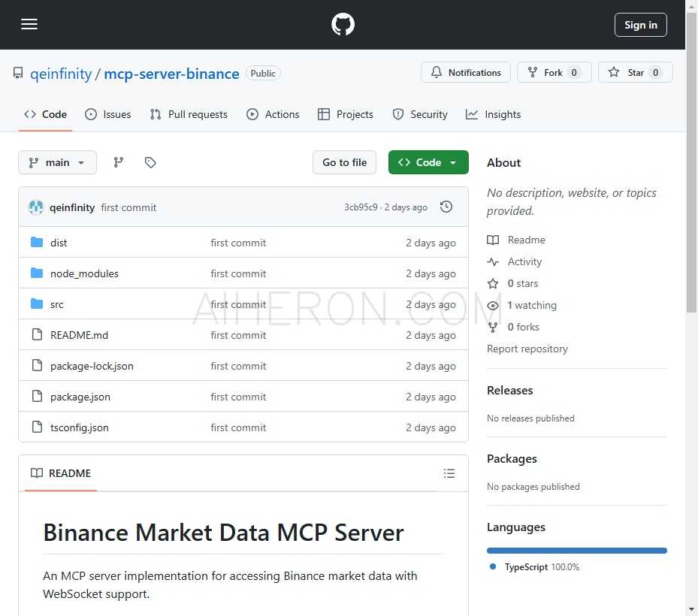Switch to the Projects tab
Image resolution: width=698 pixels, height=616 pixels.
(346, 114)
